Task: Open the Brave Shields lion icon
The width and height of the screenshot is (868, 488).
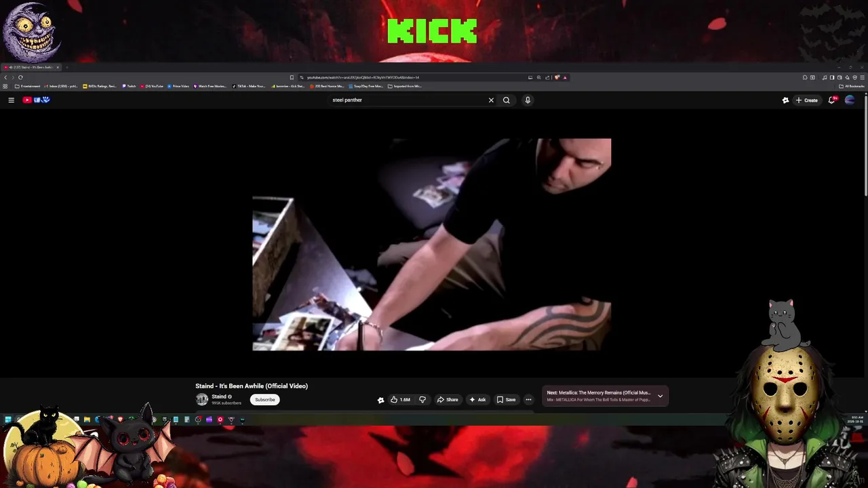Action: click(557, 77)
